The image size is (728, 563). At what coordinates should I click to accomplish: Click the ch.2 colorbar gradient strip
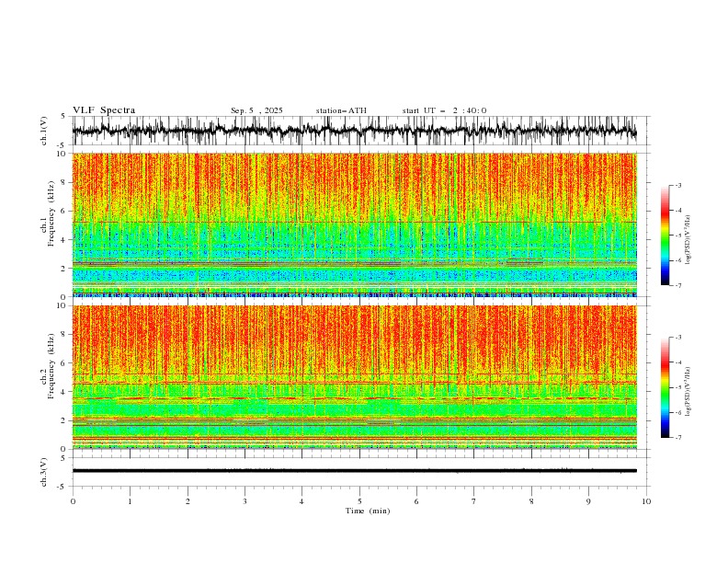(x=665, y=387)
